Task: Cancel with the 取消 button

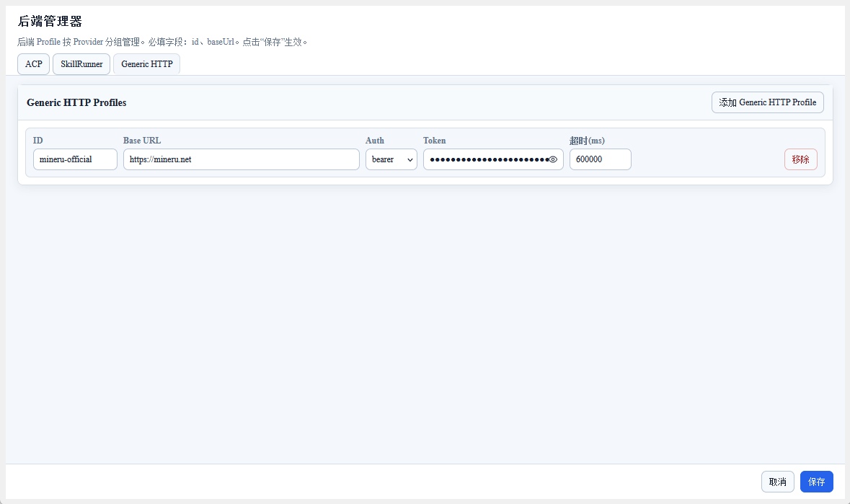Action: tap(777, 482)
